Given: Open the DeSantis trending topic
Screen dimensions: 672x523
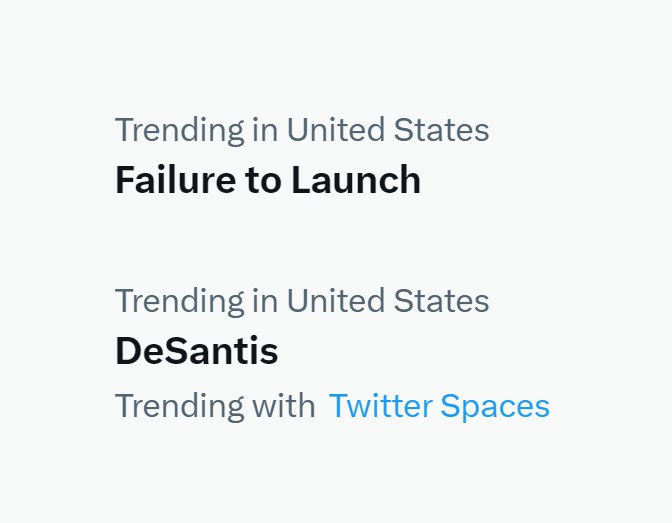Looking at the screenshot, I should click(197, 351).
